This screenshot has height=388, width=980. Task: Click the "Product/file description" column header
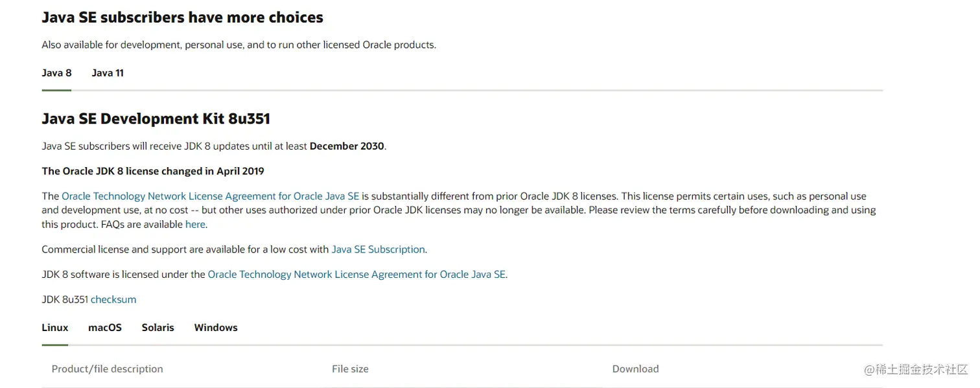pos(108,369)
